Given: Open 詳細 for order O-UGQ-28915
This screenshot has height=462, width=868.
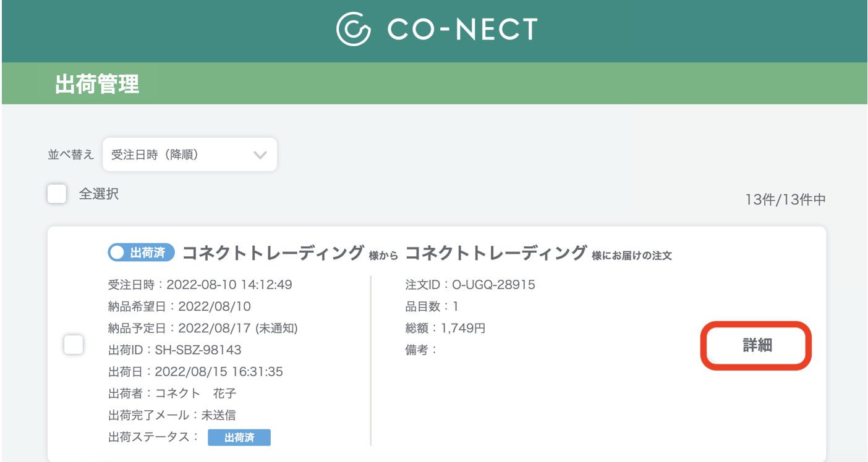Looking at the screenshot, I should pyautogui.click(x=756, y=345).
